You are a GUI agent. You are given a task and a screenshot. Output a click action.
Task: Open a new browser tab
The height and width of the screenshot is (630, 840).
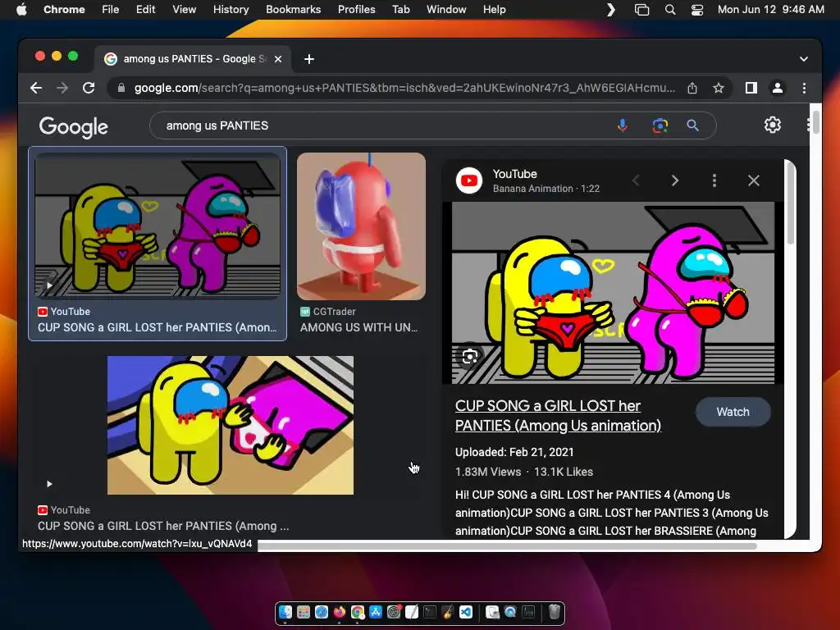[309, 59]
